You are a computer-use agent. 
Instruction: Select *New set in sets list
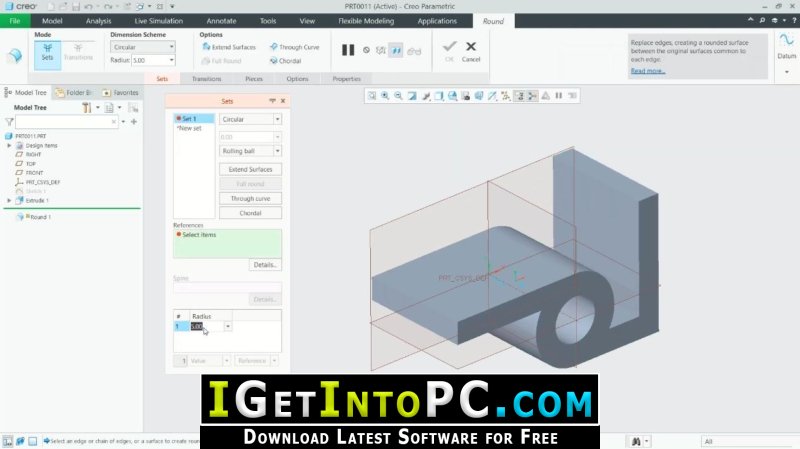point(189,129)
